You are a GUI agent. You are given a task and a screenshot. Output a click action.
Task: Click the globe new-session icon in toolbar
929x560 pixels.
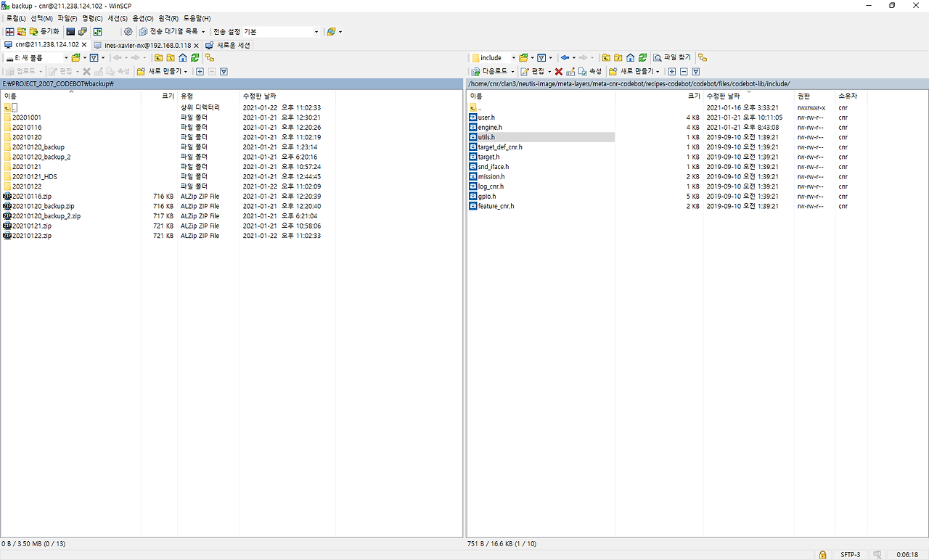pos(331,32)
